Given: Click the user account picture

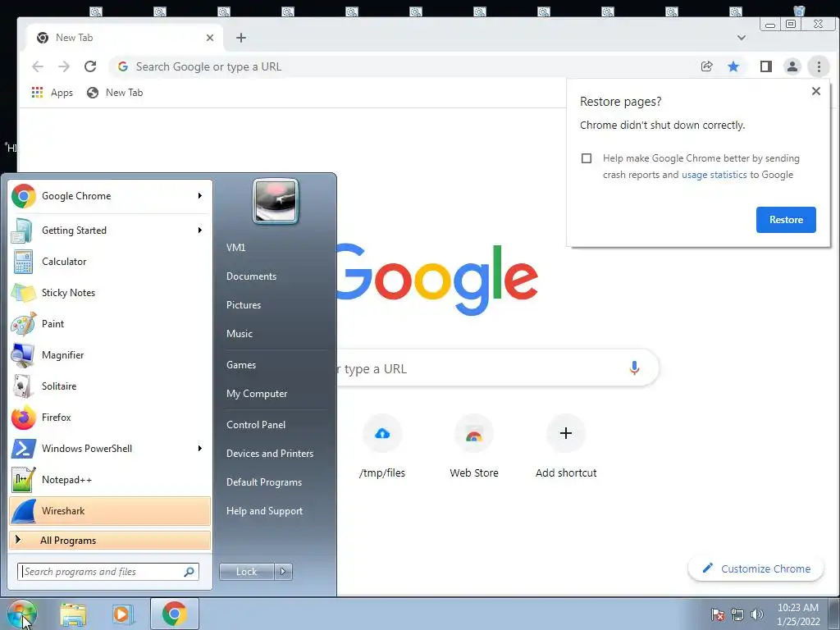Looking at the screenshot, I should (x=276, y=201).
